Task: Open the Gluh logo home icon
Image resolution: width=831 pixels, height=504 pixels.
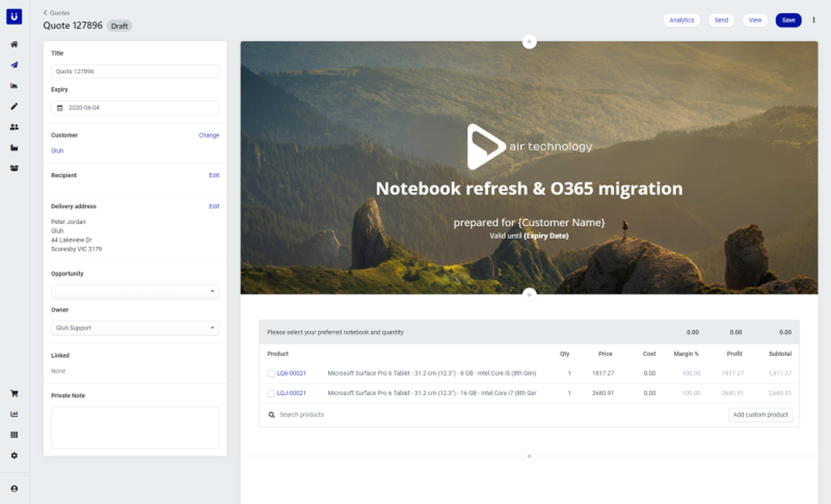Action: tap(14, 17)
